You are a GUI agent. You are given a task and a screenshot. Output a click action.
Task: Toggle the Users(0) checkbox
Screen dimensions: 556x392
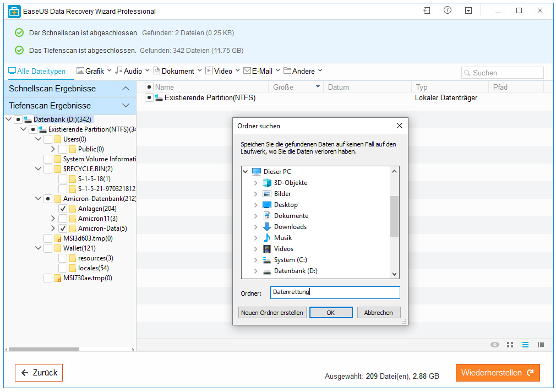[x=48, y=139]
